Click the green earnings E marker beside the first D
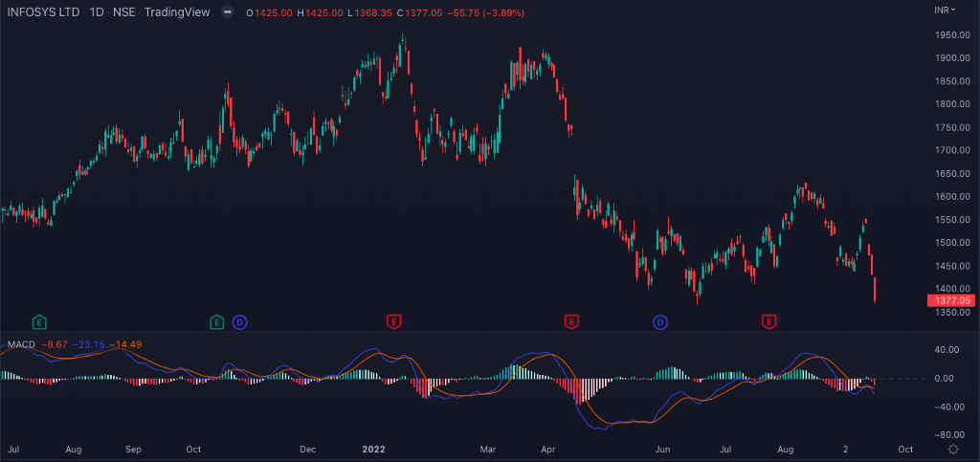Screen dimensions: 980x462 (x=216, y=322)
